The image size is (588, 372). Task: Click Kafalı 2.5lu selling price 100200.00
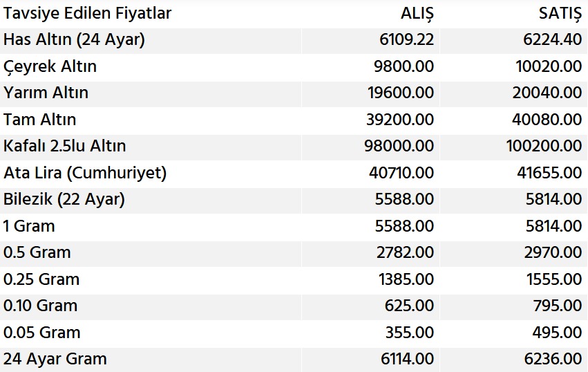[543, 146]
